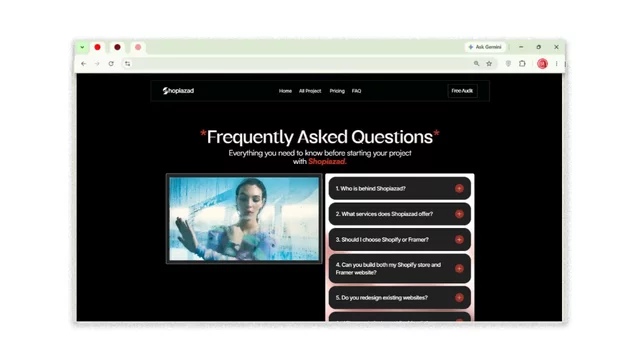Reload the page with the refresh icon
Viewport: 640px width, 360px height.
111,64
